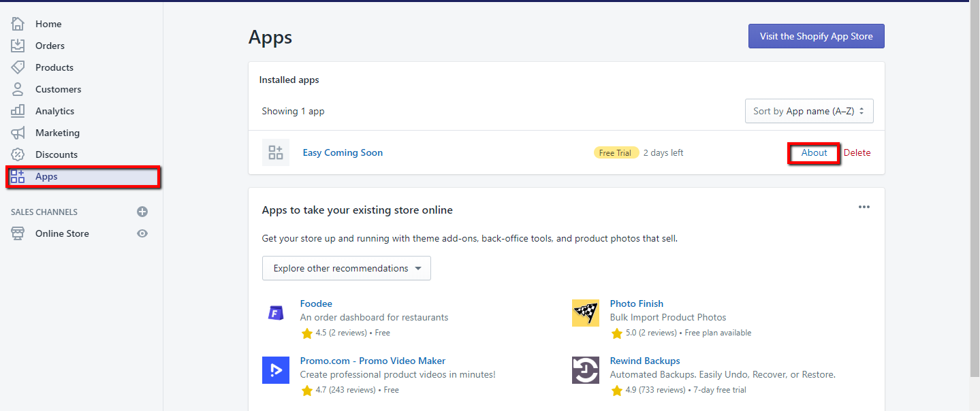The height and width of the screenshot is (411, 980).
Task: Open the Sort by App name dropdown
Action: (809, 111)
